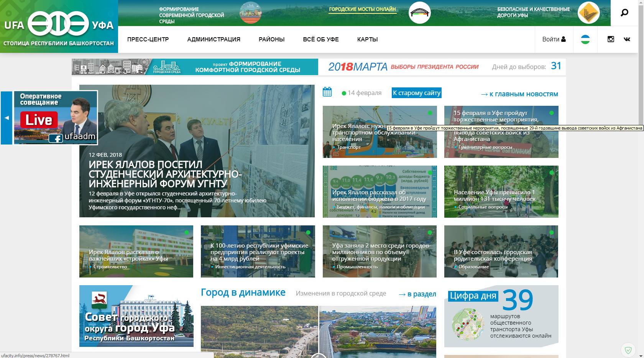Open the Ufa population news tile
Screen dimensions: 644x358
(501, 192)
